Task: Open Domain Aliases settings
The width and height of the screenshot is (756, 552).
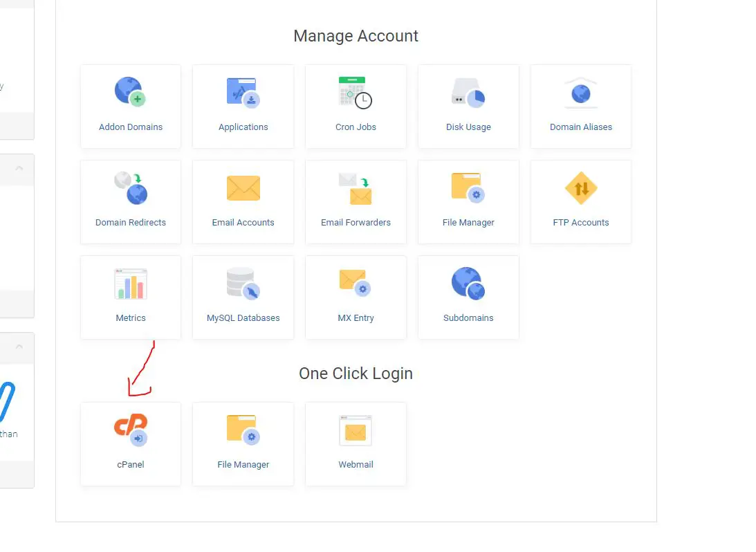Action: (581, 106)
